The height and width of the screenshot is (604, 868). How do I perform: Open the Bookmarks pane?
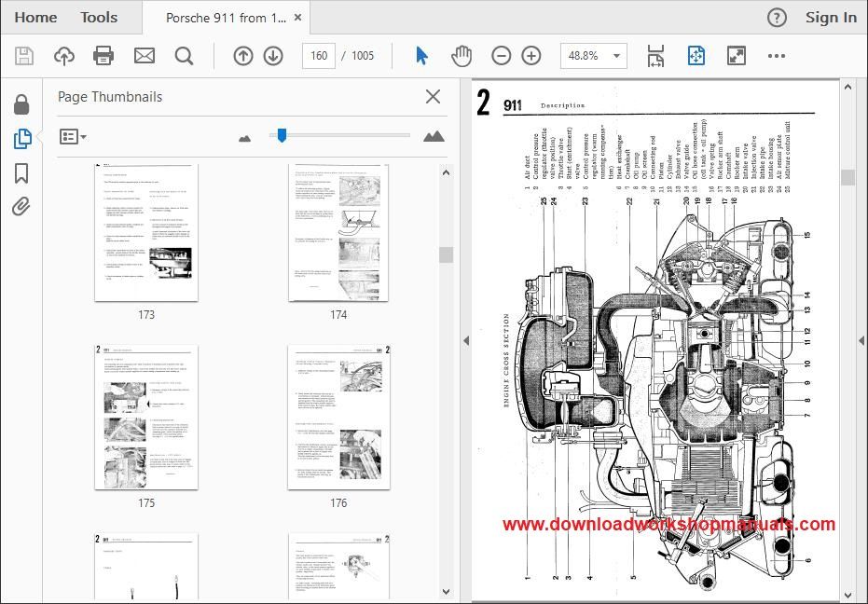tap(21, 173)
